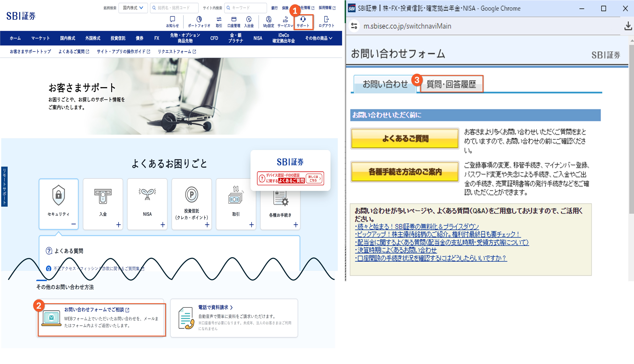Viewport: 634px width, 364px height.
Task: Collapse the セキュリティ card with minus
Action: (x=74, y=224)
